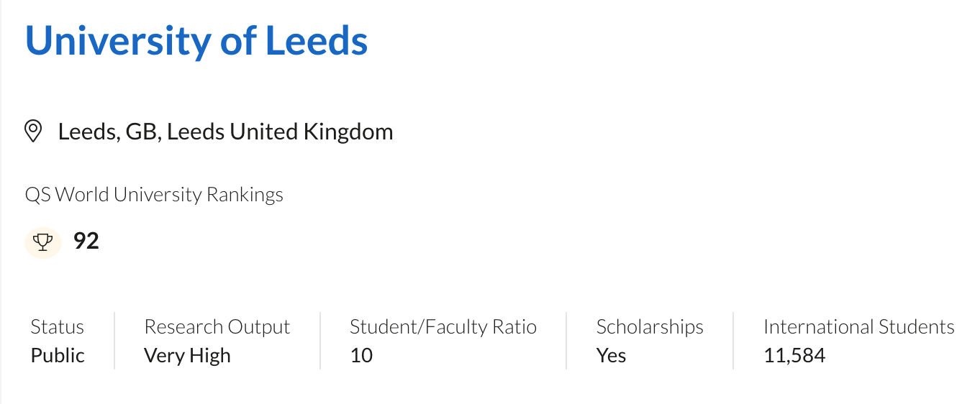Click the trophy ranking icon

coord(43,242)
